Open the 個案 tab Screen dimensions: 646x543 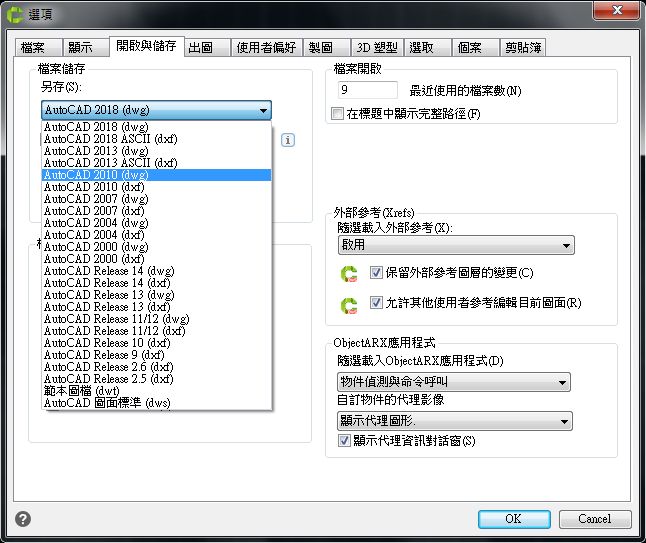(x=475, y=47)
